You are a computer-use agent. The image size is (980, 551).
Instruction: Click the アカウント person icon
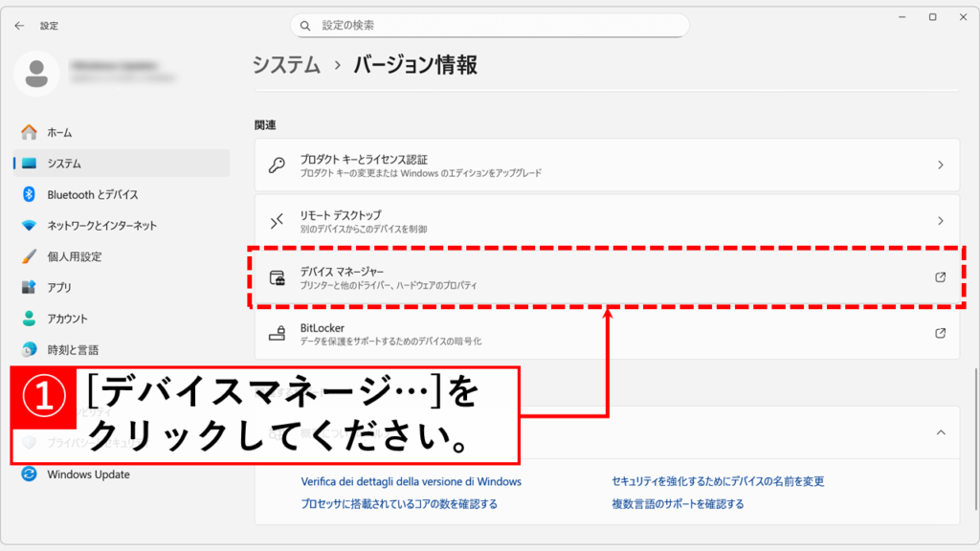pos(29,319)
